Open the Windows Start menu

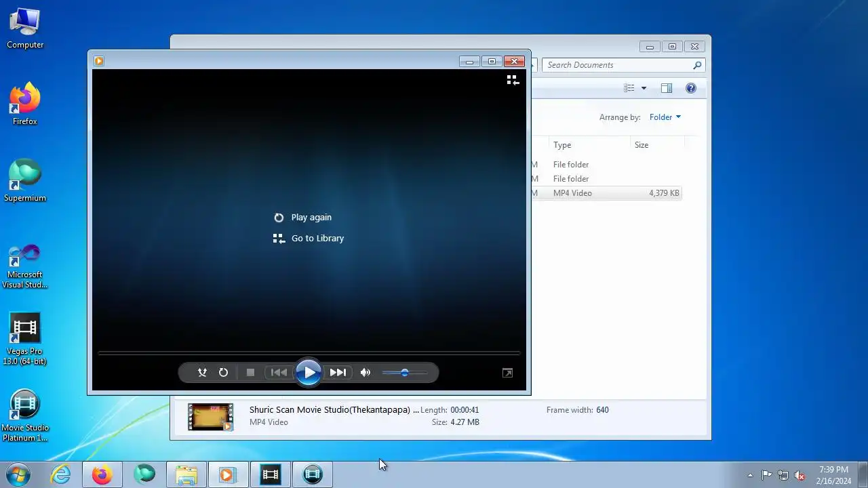(17, 474)
